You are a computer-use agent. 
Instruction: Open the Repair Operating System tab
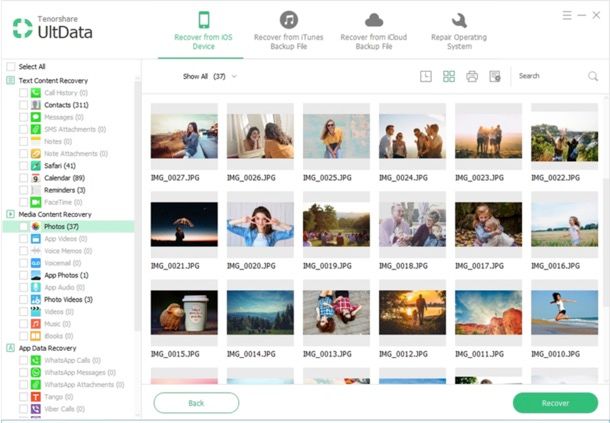[459, 31]
